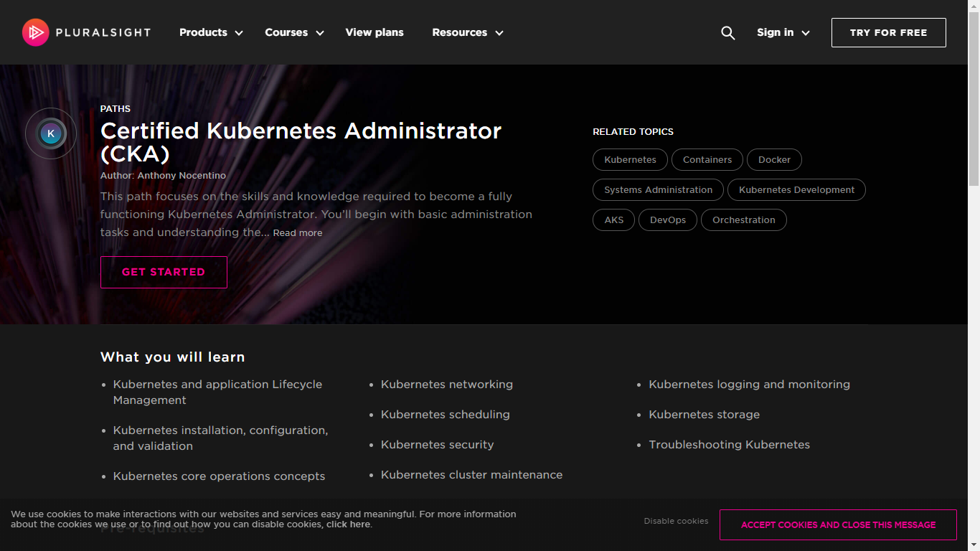980x551 pixels.
Task: Click the PLURALSIGHT wordmark text
Action: coord(103,32)
